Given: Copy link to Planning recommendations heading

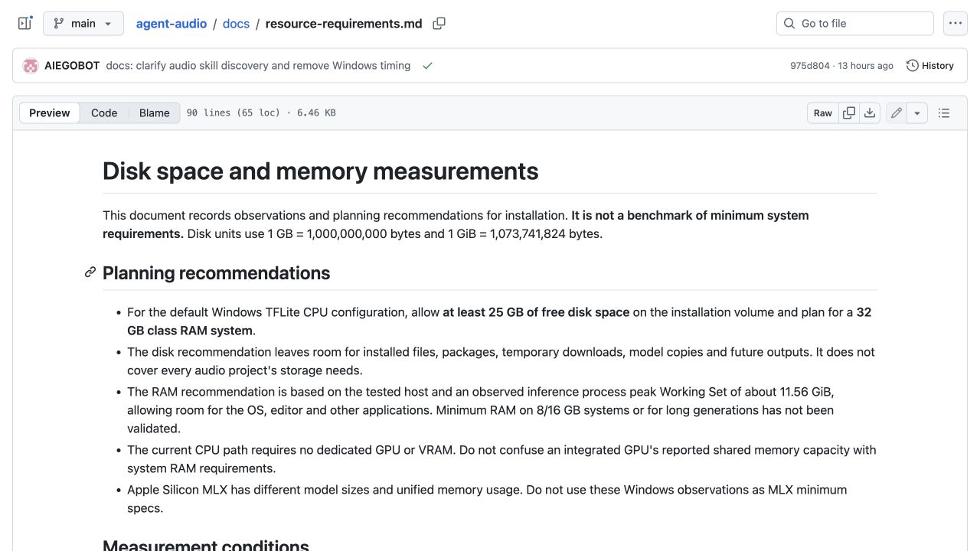Looking at the screenshot, I should (x=90, y=272).
